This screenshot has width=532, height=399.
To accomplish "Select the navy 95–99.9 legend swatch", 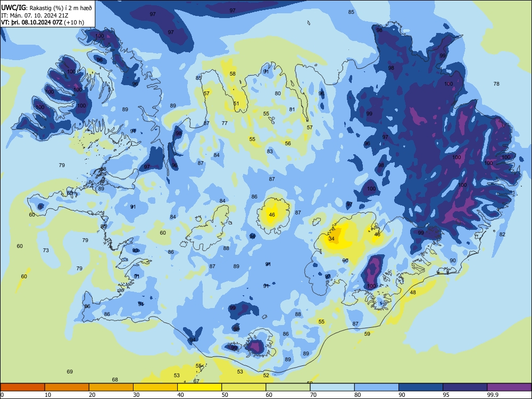I will click(465, 387).
